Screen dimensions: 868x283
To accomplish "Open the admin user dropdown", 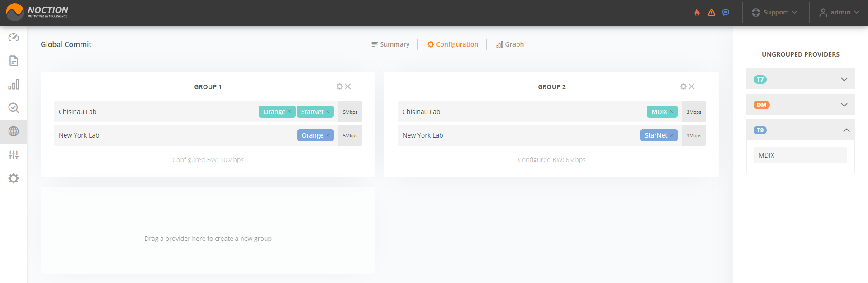I will tap(839, 12).
